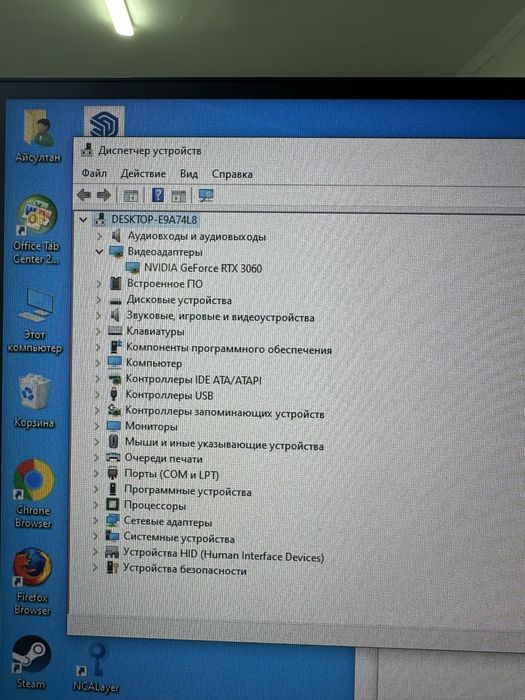Select the Chrome Browser desktop icon

[x=33, y=493]
